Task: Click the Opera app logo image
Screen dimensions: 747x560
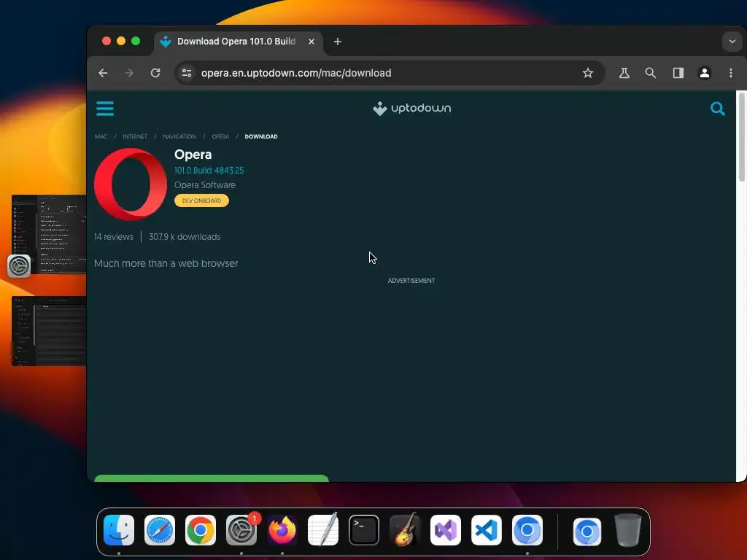Action: (131, 184)
